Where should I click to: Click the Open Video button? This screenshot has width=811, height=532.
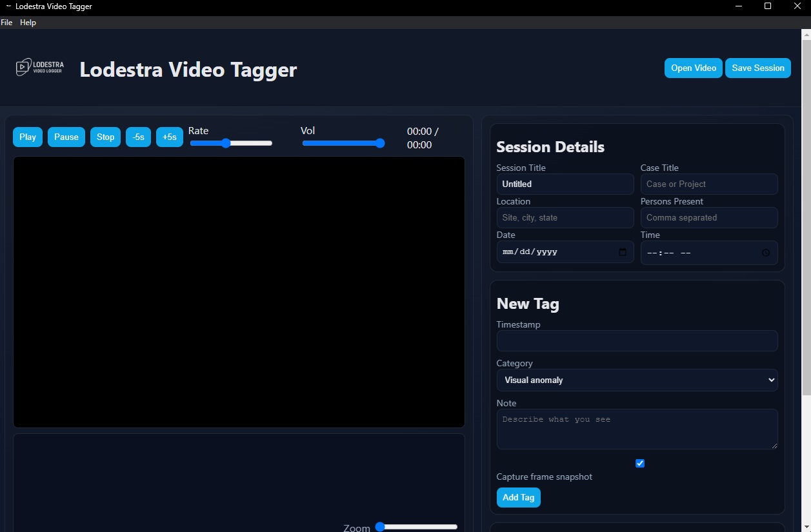(693, 68)
